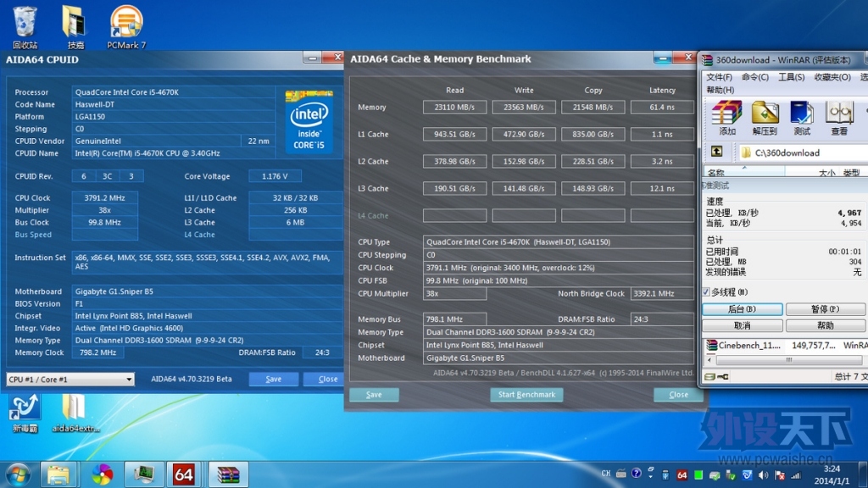Screen dimensions: 868x488
Task: Click the WinRAR icon in the taskbar
Action: 228,474
